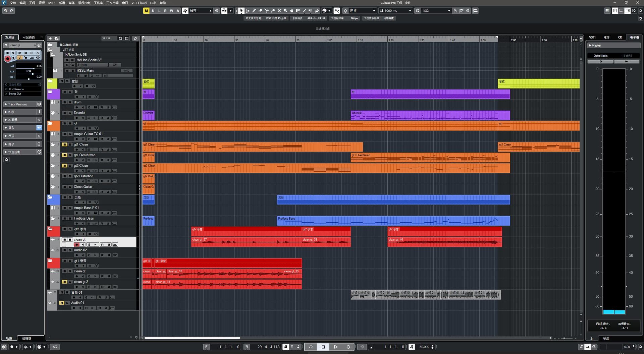The image size is (644, 354).
Task: Activate the Zoom magnifier tool
Action: [285, 10]
